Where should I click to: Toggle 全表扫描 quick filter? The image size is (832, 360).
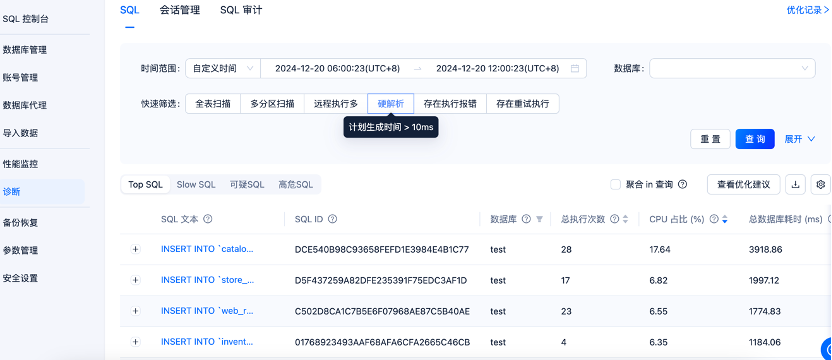coord(213,104)
